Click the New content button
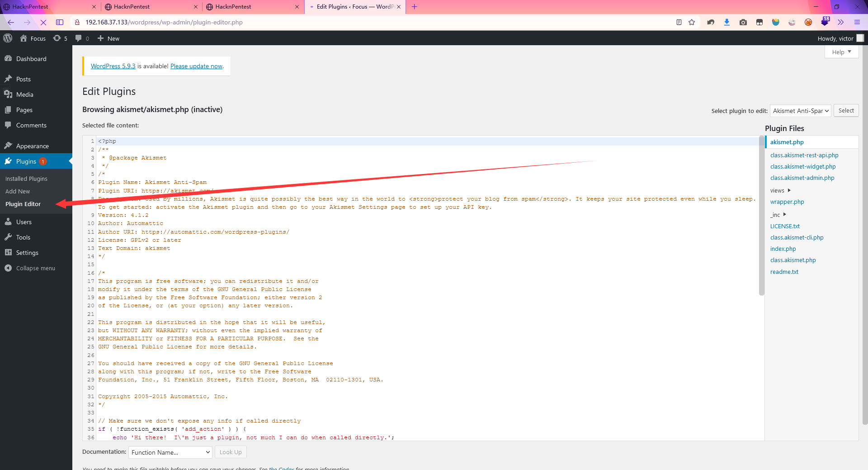Viewport: 868px width, 470px height. point(108,38)
